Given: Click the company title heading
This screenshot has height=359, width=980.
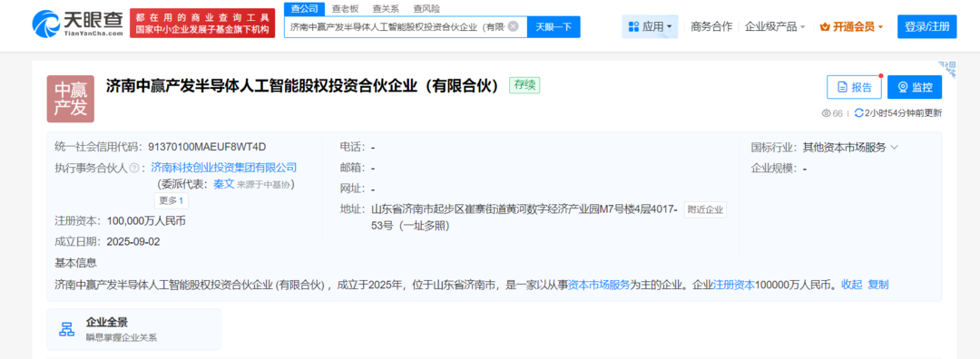Looking at the screenshot, I should pos(302,86).
